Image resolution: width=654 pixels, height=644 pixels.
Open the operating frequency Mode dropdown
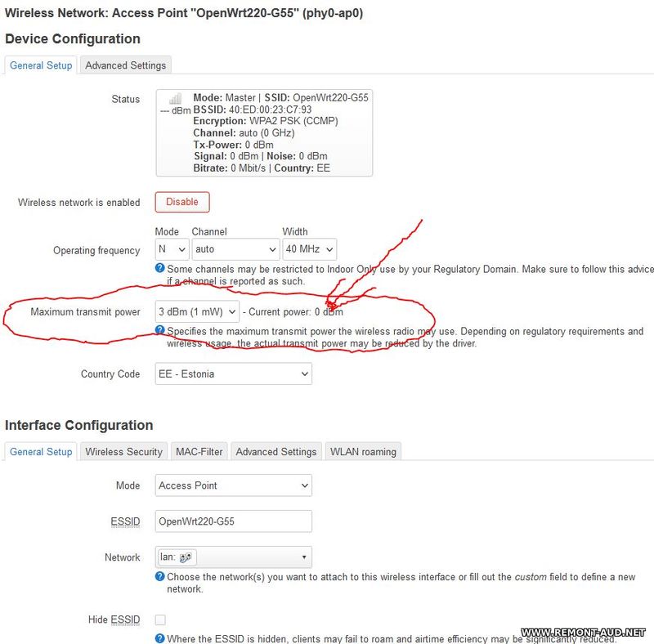click(172, 249)
